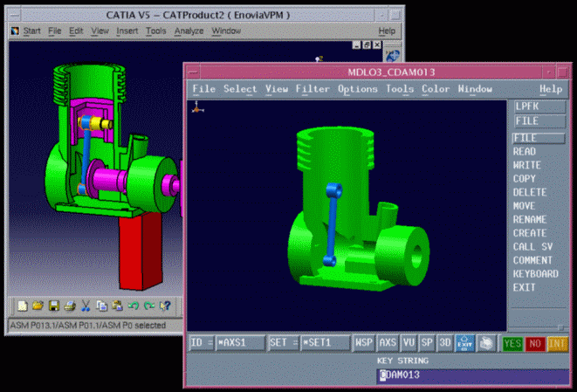This screenshot has width=577, height=392.
Task: Click the RENAME command in the side panel
Action: click(530, 220)
